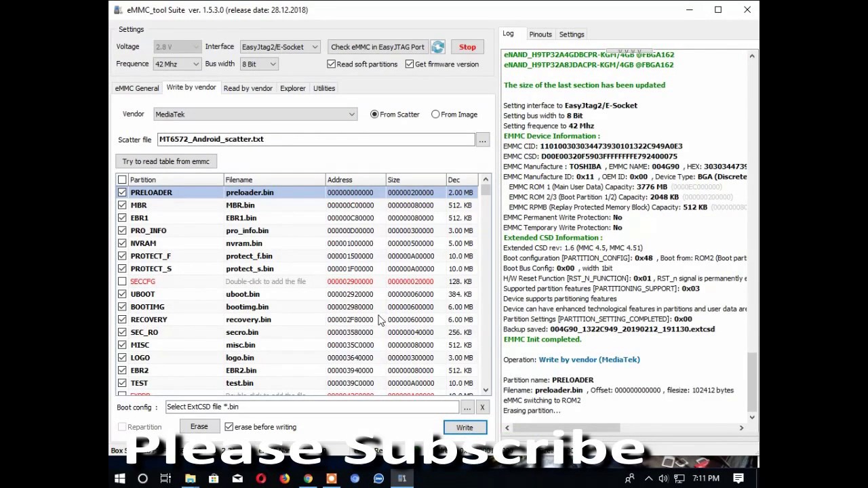Launch File Explorer from the taskbar
Image resolution: width=868 pixels, height=488 pixels.
pyautogui.click(x=191, y=479)
